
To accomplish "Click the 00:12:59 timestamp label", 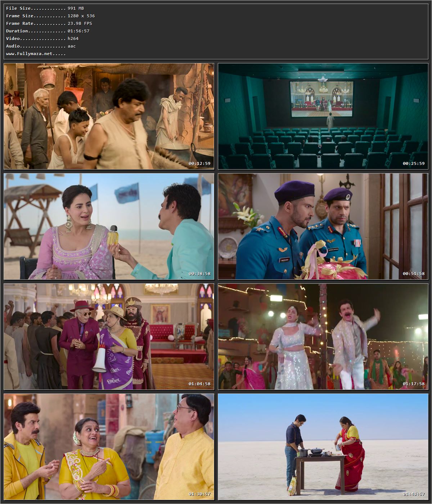I will point(199,163).
